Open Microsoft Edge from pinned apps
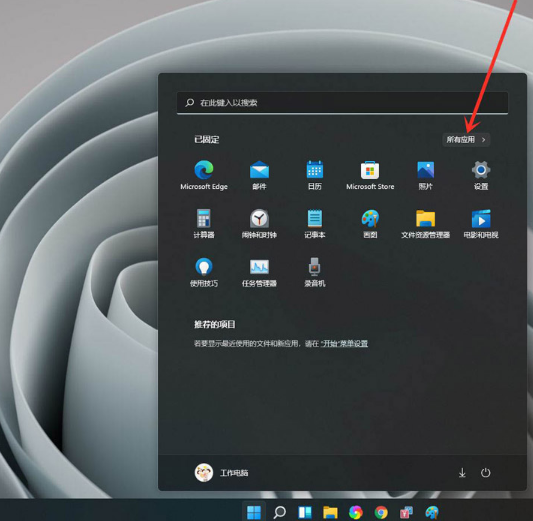533x521 pixels. pos(204,175)
